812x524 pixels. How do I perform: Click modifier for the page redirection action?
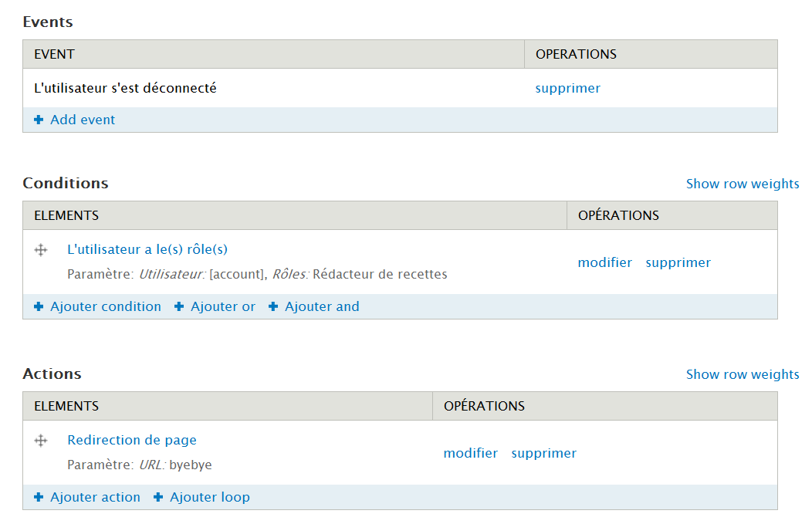click(x=470, y=453)
